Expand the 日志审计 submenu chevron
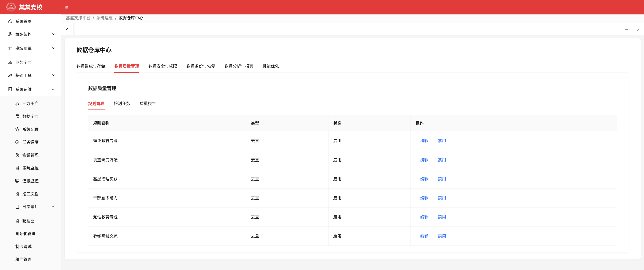The image size is (644, 270). [53, 206]
